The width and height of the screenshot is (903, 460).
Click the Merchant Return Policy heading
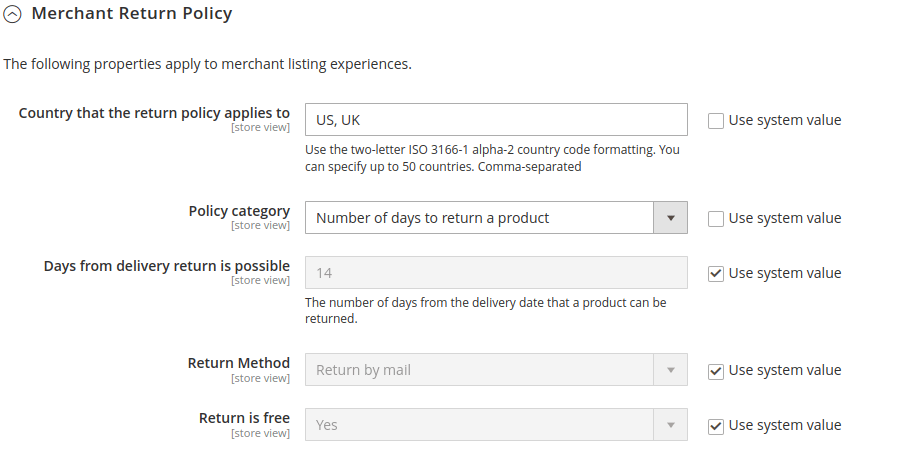[x=132, y=13]
